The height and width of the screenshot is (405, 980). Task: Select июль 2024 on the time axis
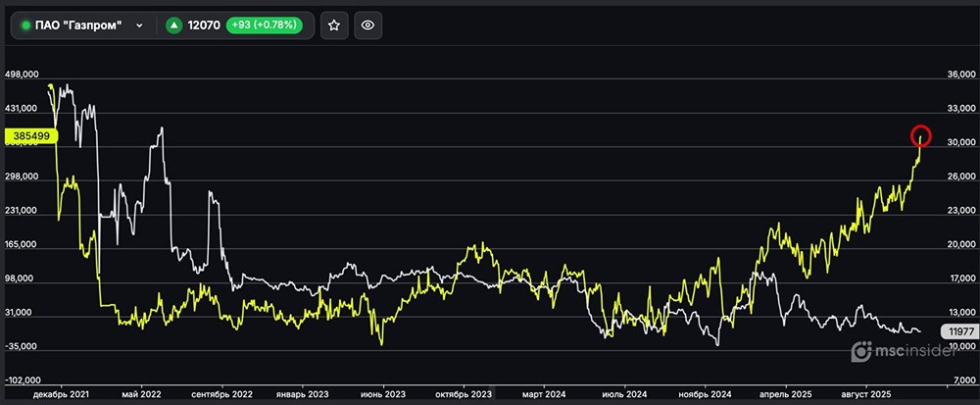coord(622,393)
